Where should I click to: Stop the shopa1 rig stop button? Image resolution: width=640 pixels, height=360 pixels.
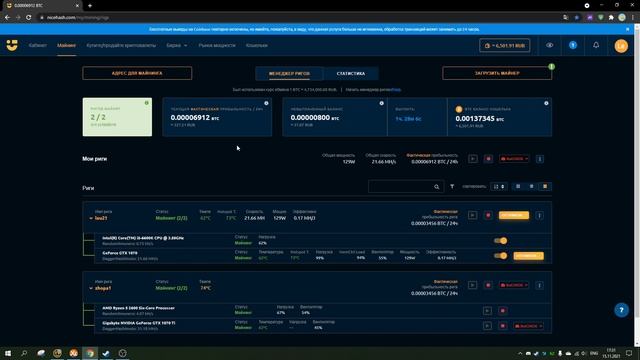488,285
